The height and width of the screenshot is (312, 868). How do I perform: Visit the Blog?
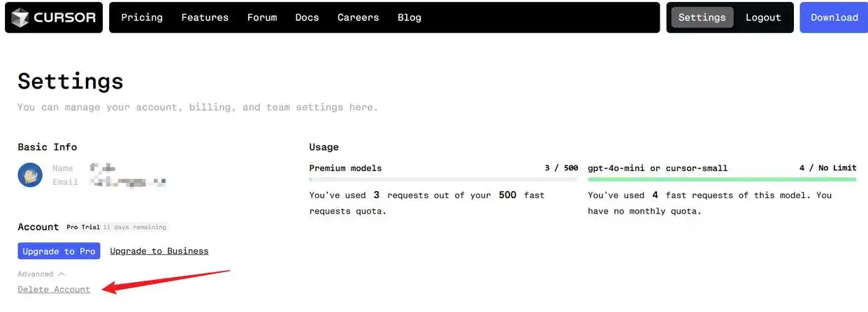pyautogui.click(x=410, y=17)
